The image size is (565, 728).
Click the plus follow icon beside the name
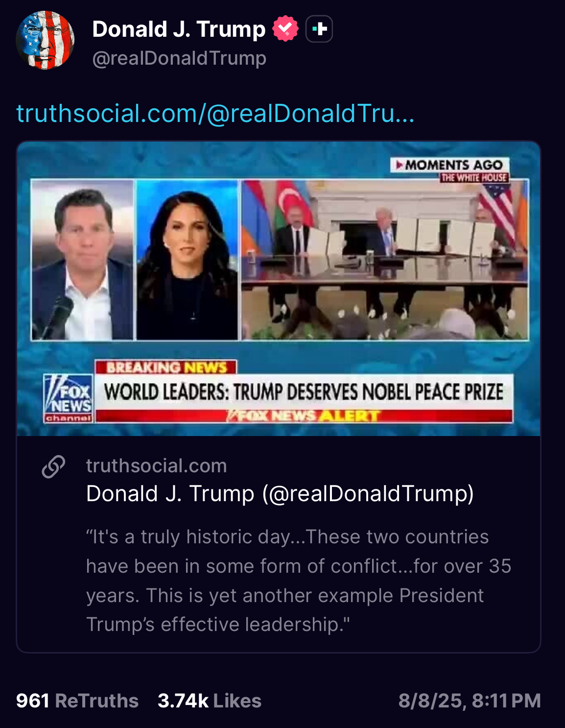(319, 29)
